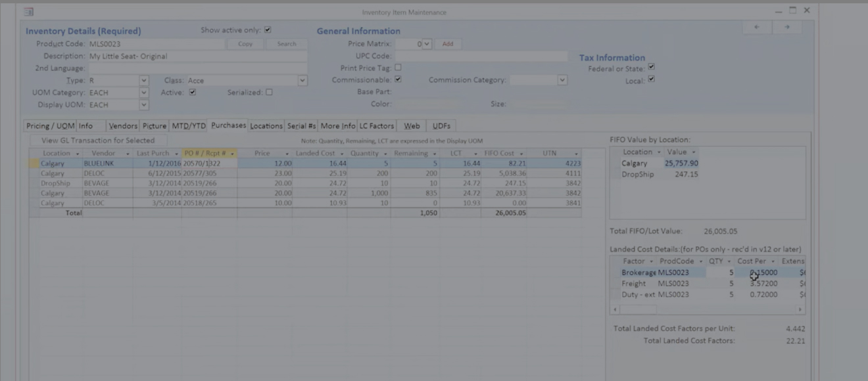Select the BLUELINK Calgary row selector

click(34, 164)
